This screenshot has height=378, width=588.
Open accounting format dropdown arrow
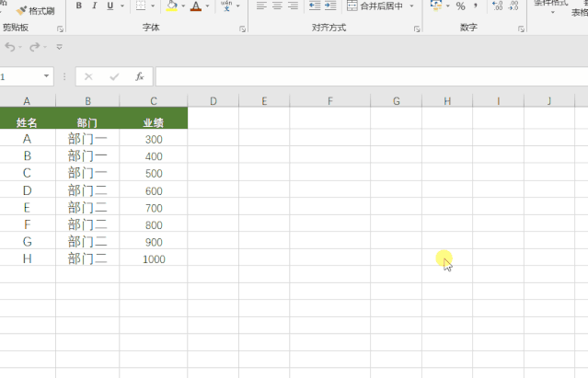(448, 6)
